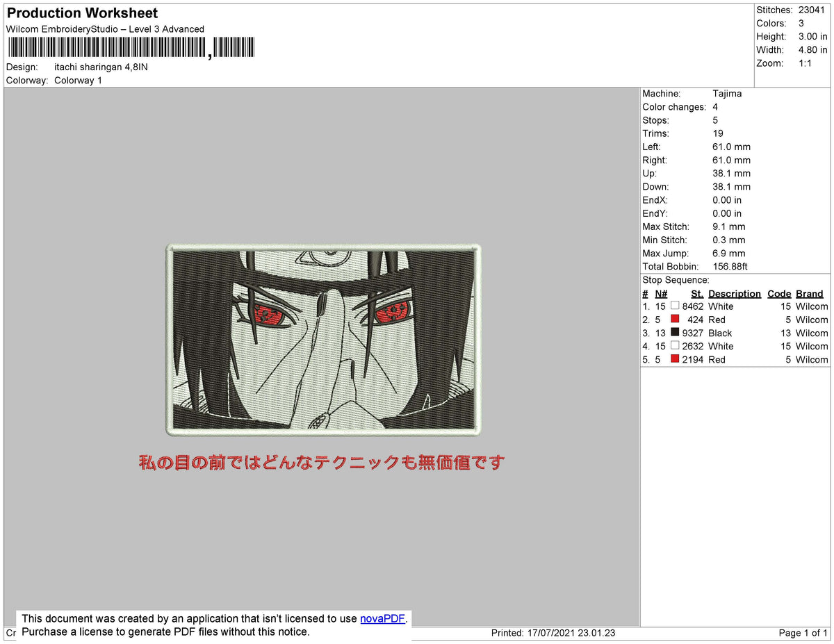Click the Red thread swatch in row 2

674,318
